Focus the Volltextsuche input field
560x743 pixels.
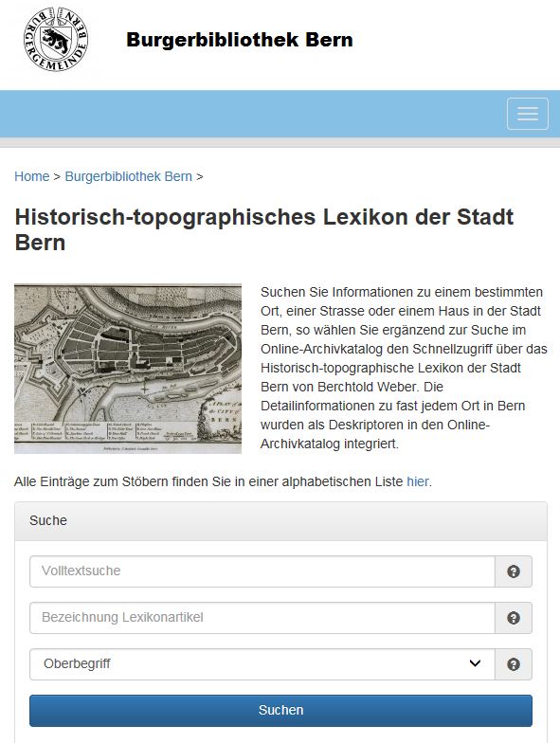point(262,571)
